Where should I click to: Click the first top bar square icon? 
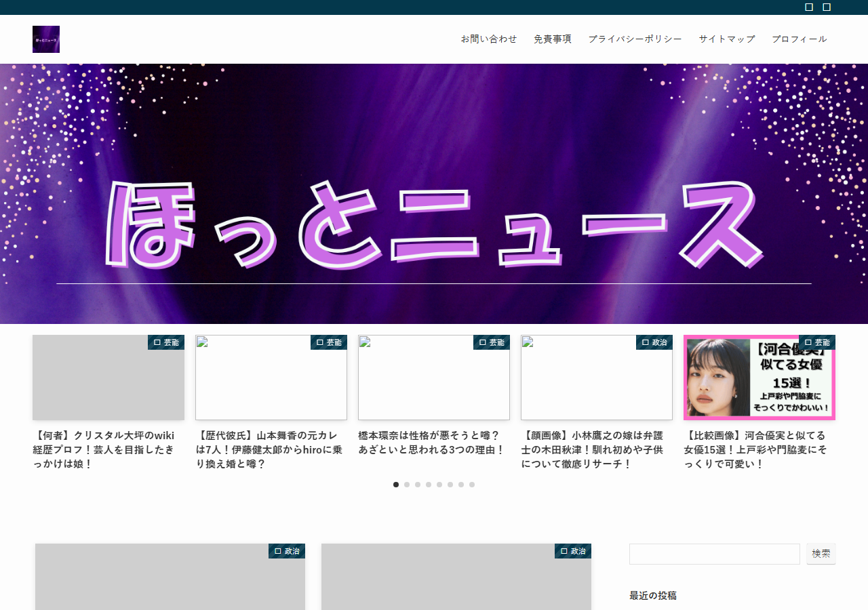(x=809, y=7)
